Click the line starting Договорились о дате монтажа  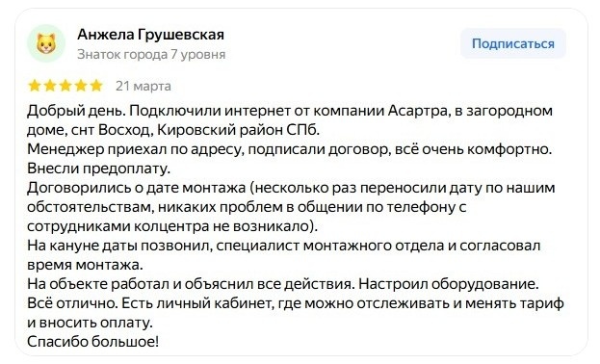[x=291, y=188]
